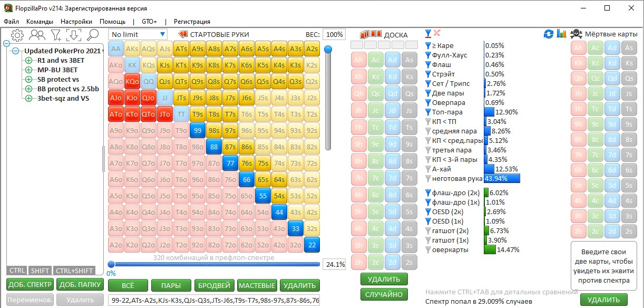Click the skull dead cards icon
The height and width of the screenshot is (308, 644).
click(576, 34)
